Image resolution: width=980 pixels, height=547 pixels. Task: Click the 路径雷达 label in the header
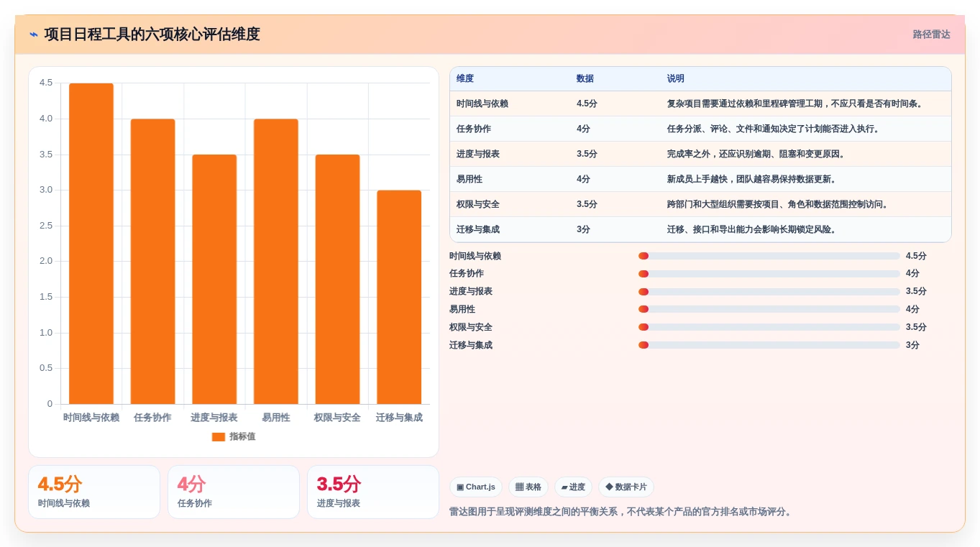click(x=931, y=35)
